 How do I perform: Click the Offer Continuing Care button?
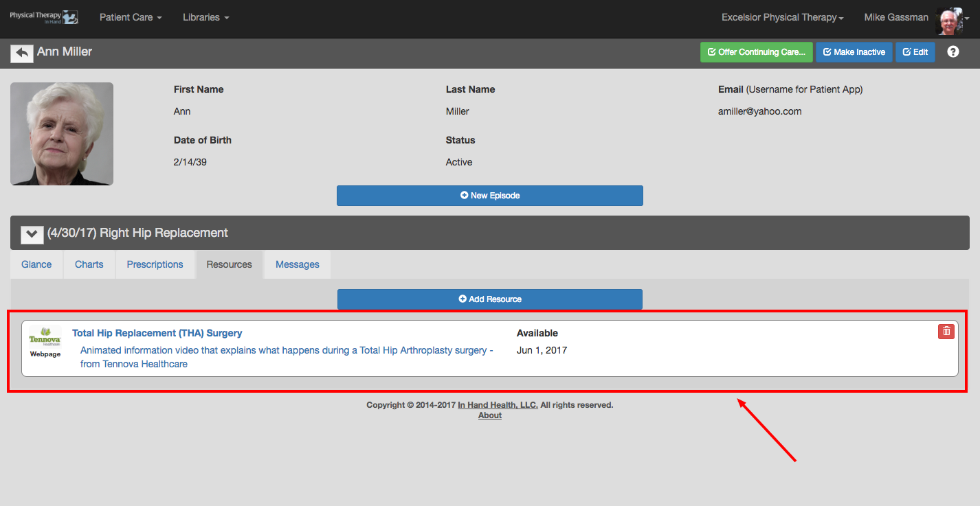click(757, 52)
